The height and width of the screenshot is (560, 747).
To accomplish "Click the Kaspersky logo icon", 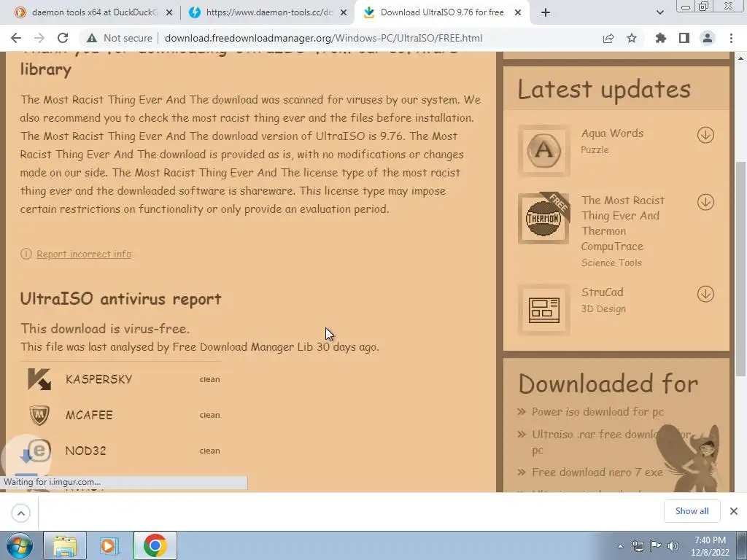I will 39,379.
